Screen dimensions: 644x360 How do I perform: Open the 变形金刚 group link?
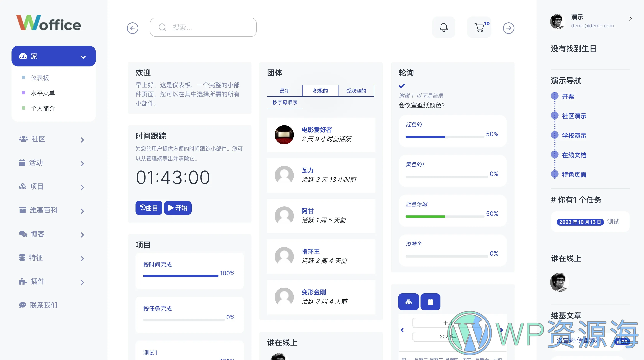[314, 292]
